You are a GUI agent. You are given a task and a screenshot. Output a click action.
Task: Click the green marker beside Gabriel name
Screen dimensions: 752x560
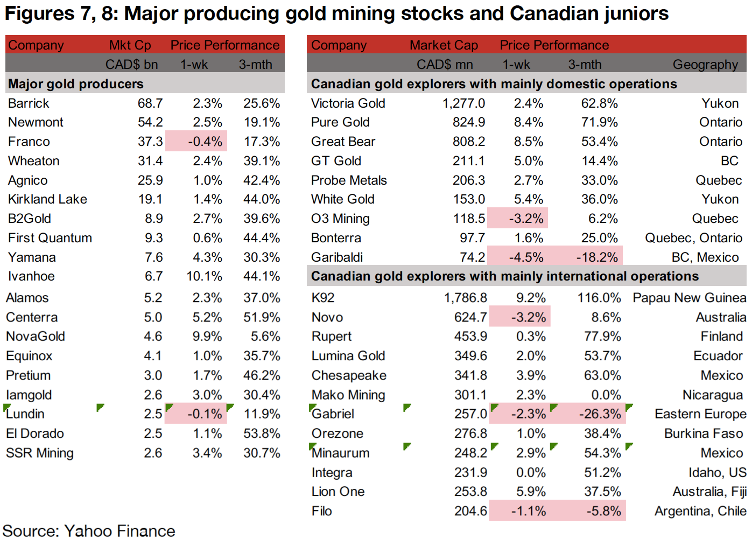[313, 407]
